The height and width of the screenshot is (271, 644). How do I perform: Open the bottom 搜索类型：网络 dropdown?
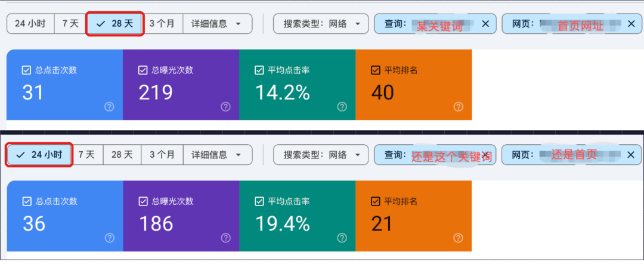[321, 155]
